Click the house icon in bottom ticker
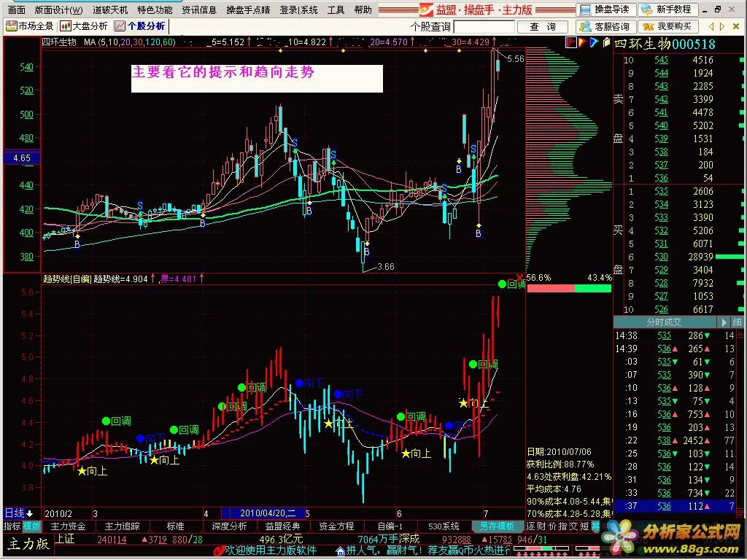 pos(340,551)
